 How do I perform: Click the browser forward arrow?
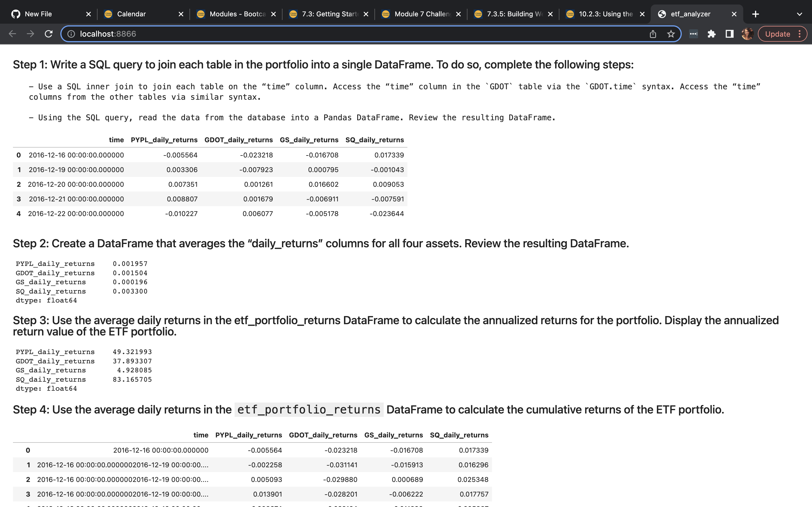tap(30, 34)
